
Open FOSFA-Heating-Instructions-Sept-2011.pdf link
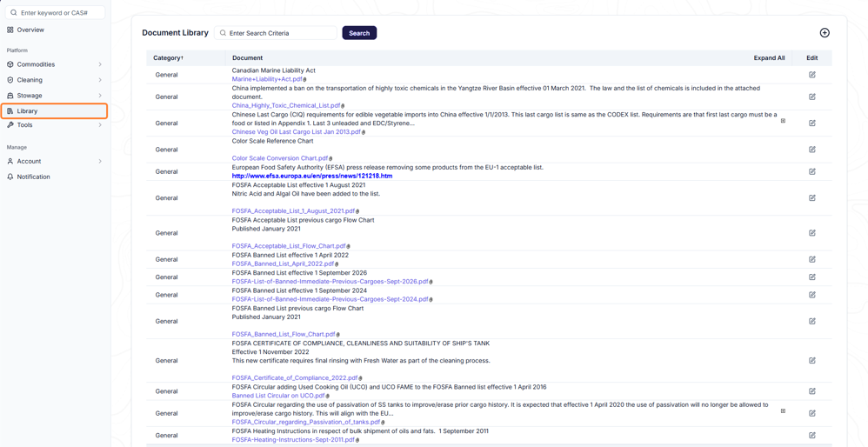[x=293, y=440]
